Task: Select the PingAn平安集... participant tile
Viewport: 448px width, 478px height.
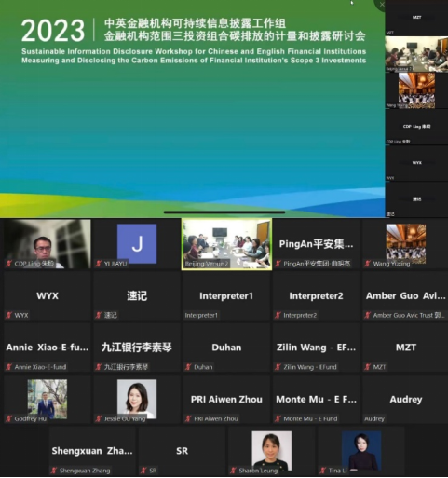Action: pos(316,244)
